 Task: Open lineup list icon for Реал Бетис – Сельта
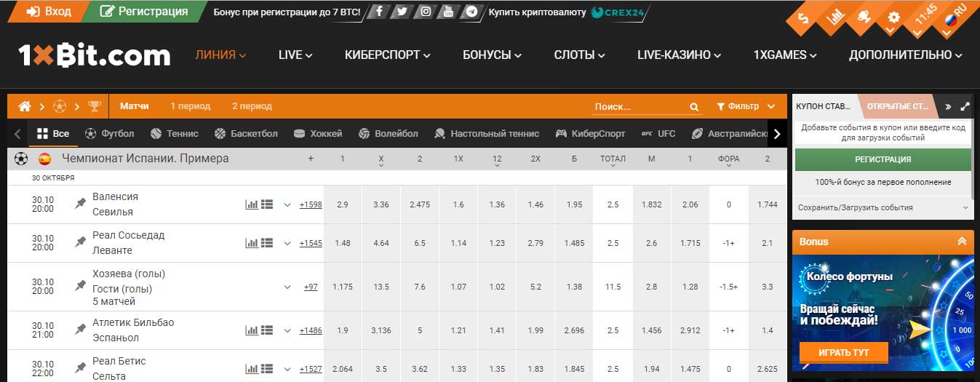coord(267,369)
